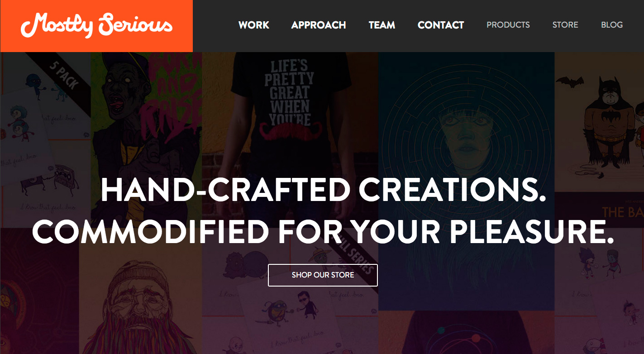Screen dimensions: 644x354
Task: Click the Shop Our Store button
Action: tap(323, 275)
